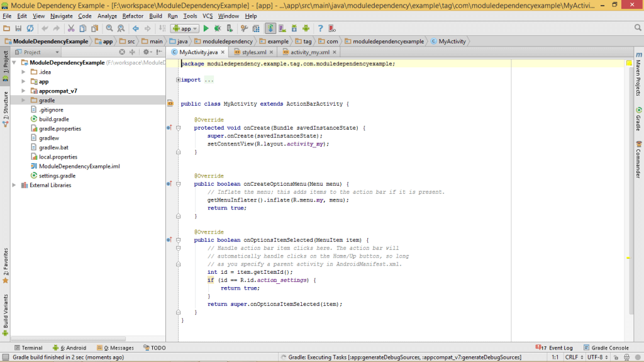The width and height of the screenshot is (644, 362).
Task: Click the Open folder toolbar icon
Action: point(6,28)
